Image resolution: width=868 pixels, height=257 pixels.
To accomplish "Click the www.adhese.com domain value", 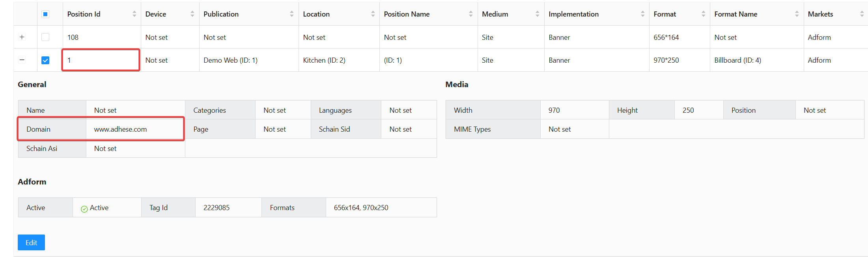I will [120, 129].
